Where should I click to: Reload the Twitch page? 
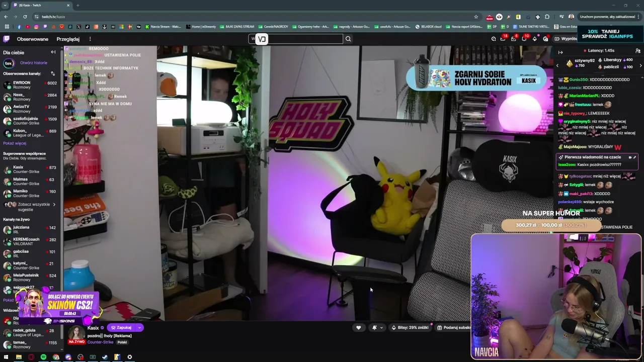point(25,17)
